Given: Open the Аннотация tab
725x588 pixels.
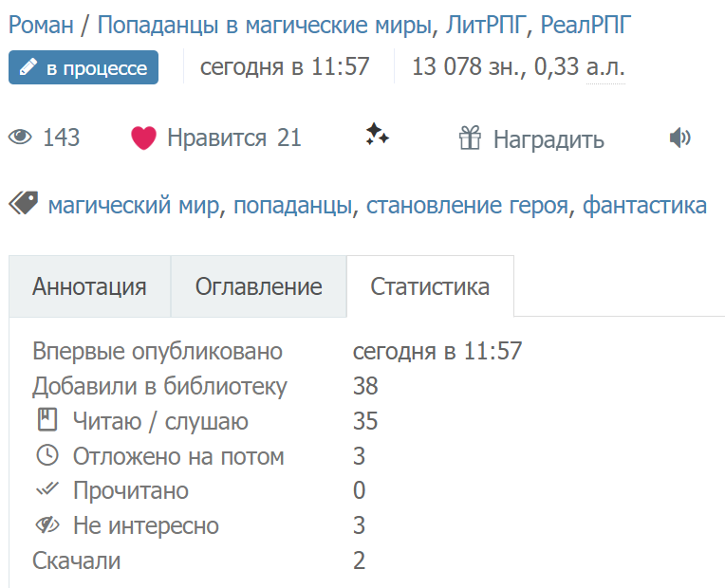Looking at the screenshot, I should pyautogui.click(x=89, y=286).
